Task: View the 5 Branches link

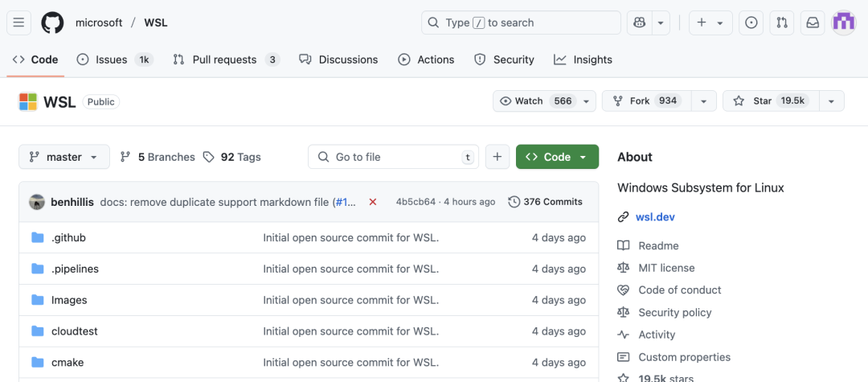Action: [x=158, y=157]
